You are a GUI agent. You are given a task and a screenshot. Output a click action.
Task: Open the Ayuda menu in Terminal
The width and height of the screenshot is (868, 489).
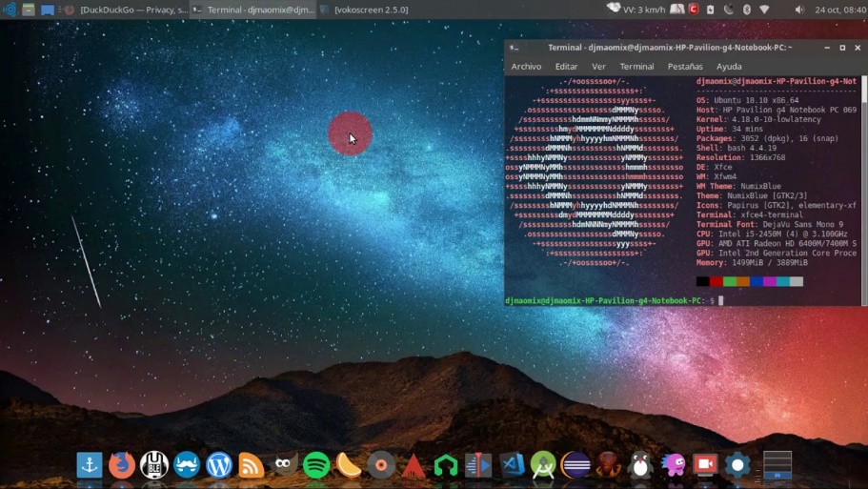(x=729, y=67)
